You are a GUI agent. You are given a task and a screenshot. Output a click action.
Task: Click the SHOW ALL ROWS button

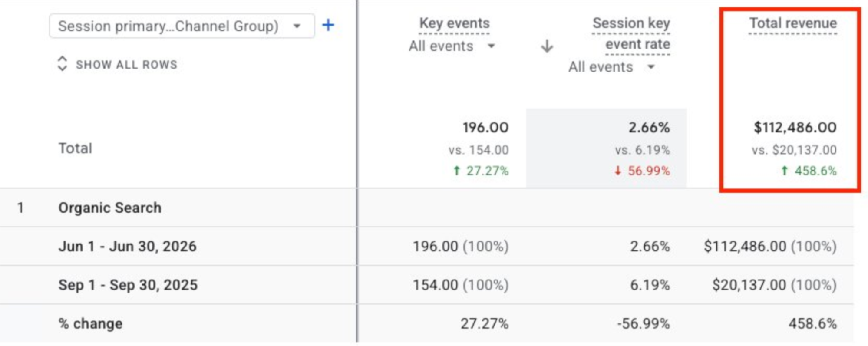pyautogui.click(x=118, y=64)
